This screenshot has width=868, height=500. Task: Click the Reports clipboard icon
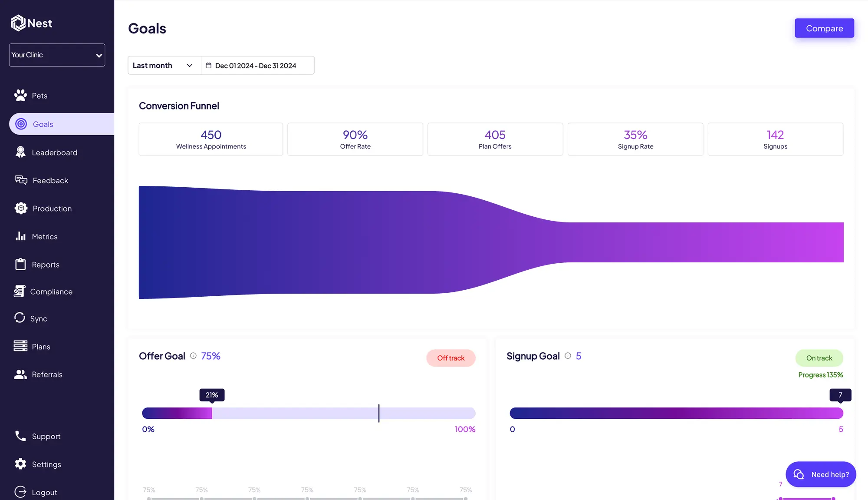20,264
